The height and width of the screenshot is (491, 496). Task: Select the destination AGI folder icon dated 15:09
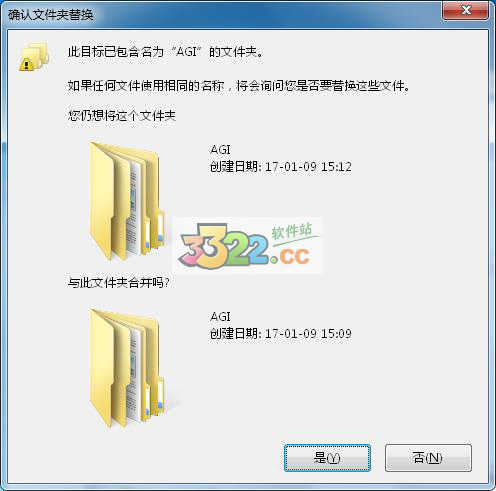[127, 368]
